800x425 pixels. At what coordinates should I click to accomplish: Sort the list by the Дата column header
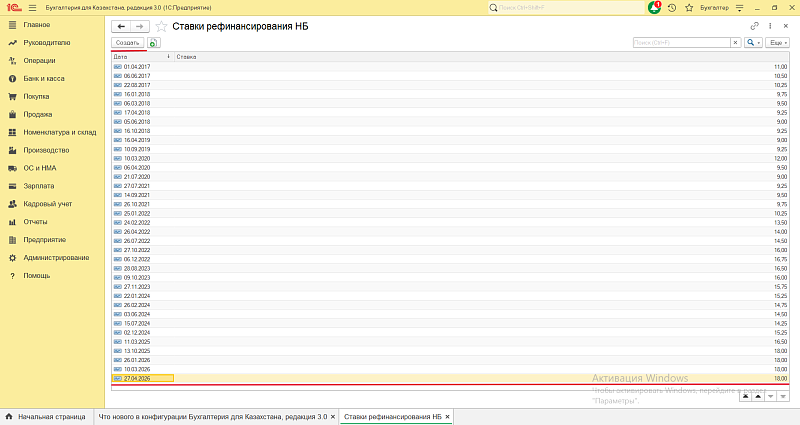142,57
